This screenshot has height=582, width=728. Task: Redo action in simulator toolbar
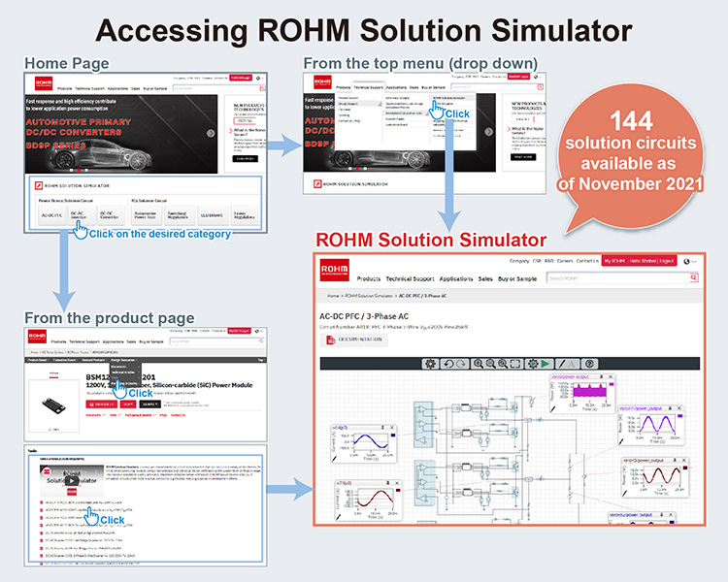(461, 364)
